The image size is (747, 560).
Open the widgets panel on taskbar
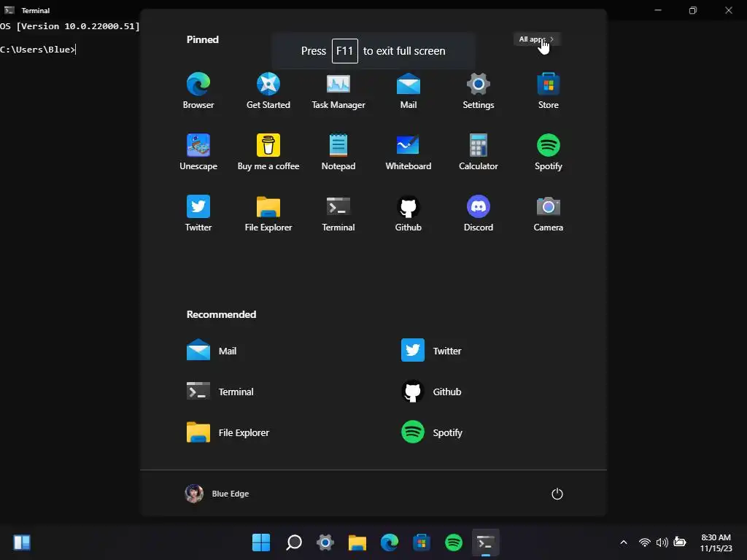[22, 542]
